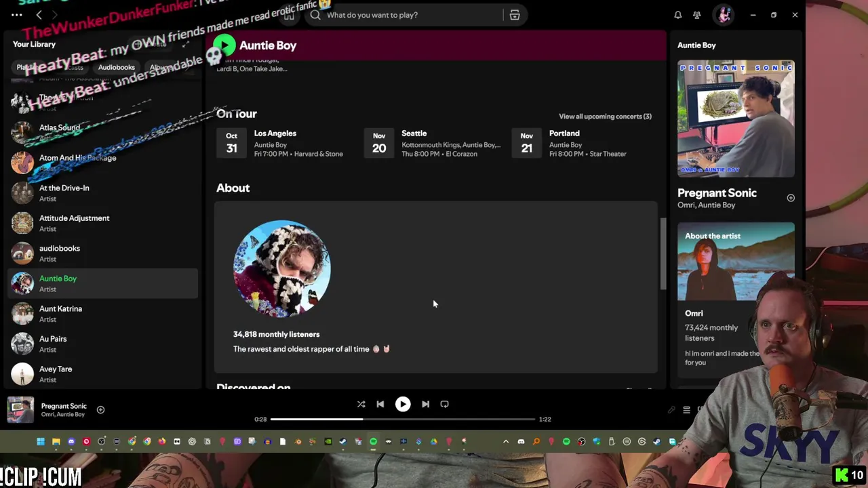Skip to the next track
868x488 pixels.
coord(425,404)
